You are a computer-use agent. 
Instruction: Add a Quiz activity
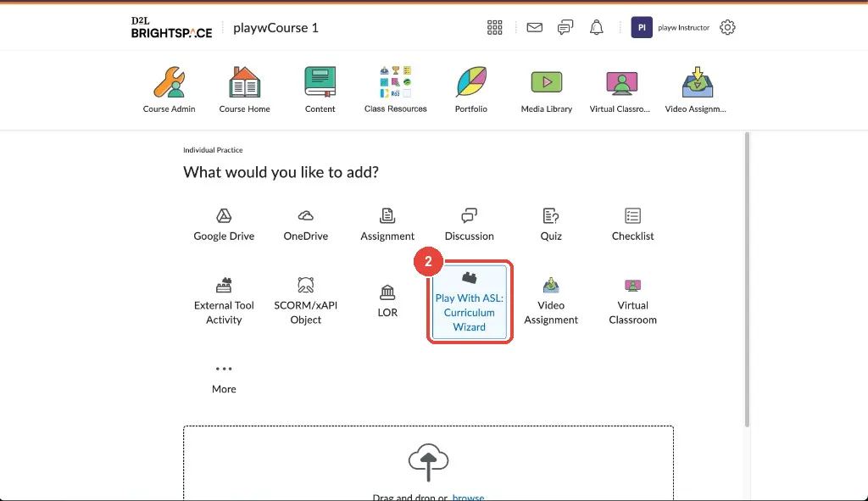point(551,225)
